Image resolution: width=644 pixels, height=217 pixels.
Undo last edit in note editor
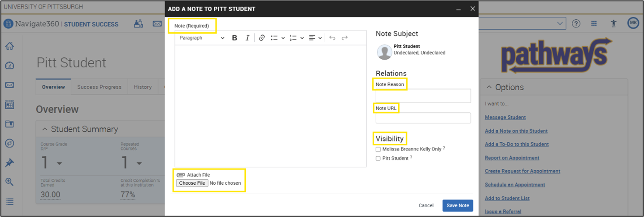[x=332, y=38]
